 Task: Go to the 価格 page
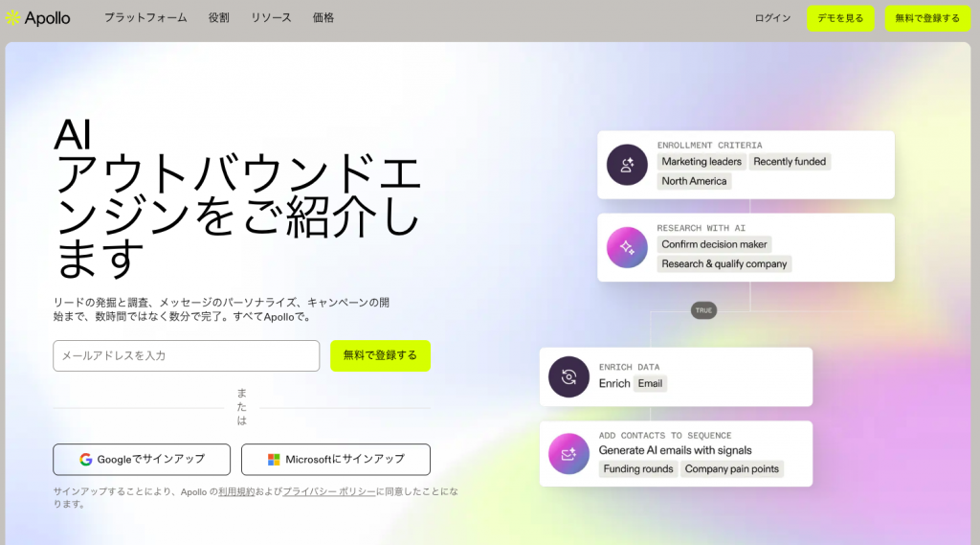coord(323,18)
